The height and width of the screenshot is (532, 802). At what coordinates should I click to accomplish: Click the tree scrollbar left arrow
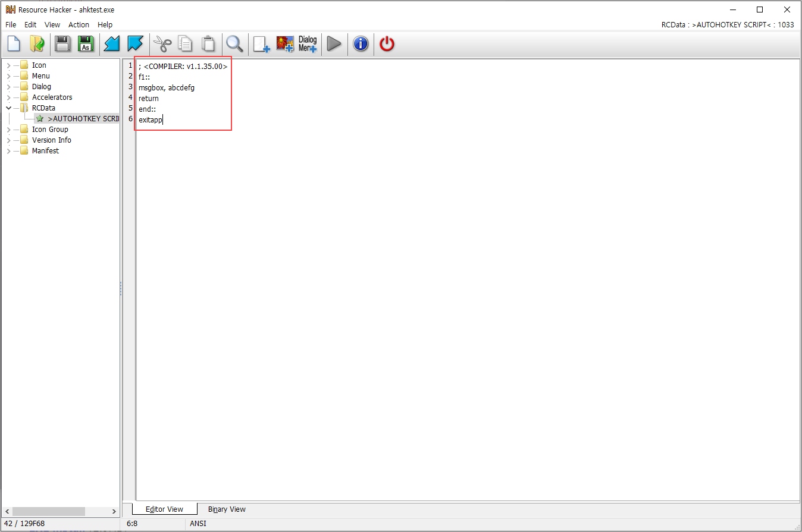pos(7,511)
